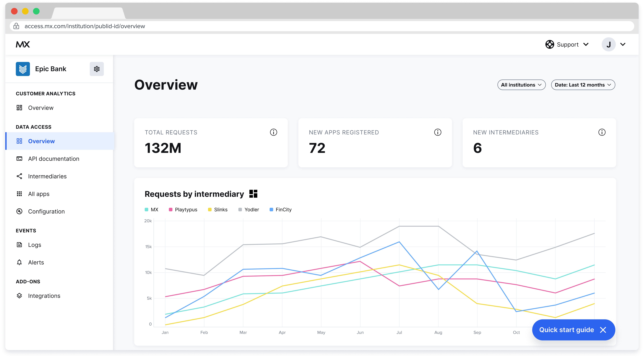Open the Customer Analytics Overview icon
This screenshot has width=644, height=358.
(20, 108)
